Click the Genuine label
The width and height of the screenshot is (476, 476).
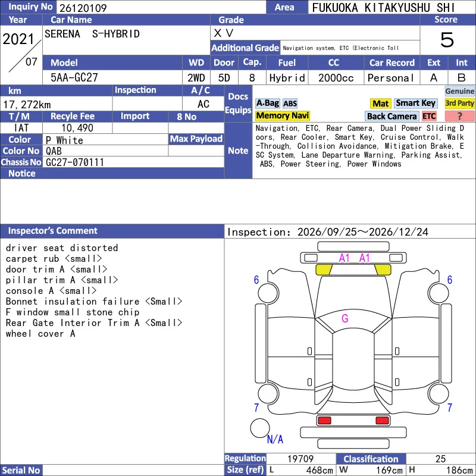(x=459, y=91)
